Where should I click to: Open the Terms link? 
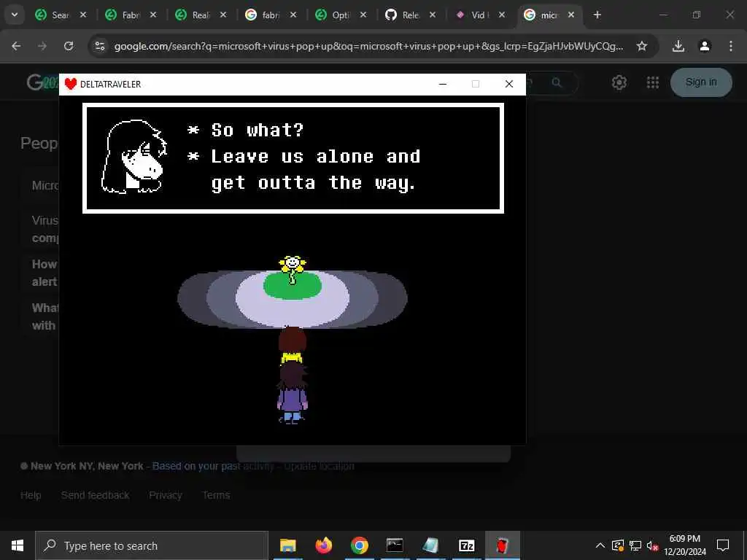click(216, 495)
